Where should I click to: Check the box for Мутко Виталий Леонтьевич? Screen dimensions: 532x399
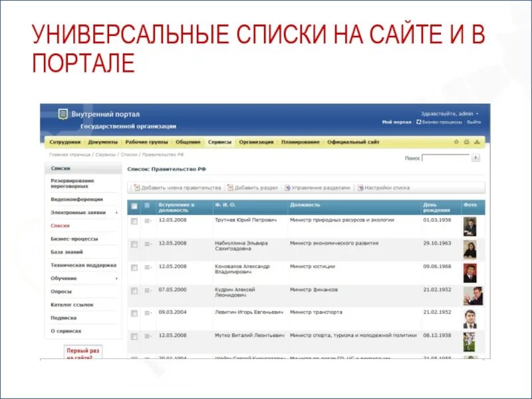(134, 336)
